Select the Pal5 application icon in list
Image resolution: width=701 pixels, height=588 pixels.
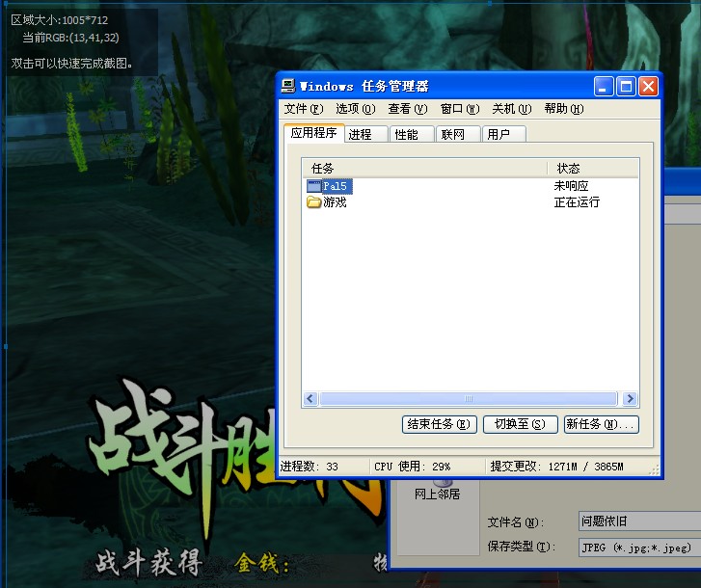[x=314, y=186]
